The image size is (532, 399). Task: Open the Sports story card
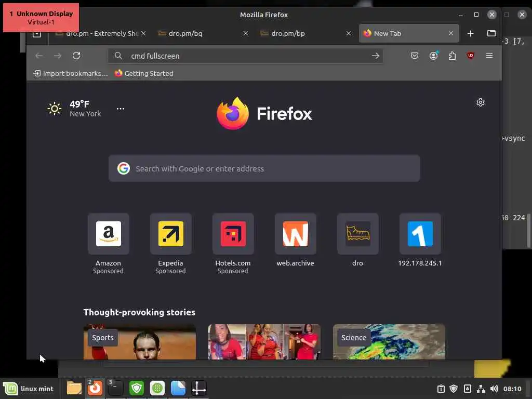[x=140, y=342]
